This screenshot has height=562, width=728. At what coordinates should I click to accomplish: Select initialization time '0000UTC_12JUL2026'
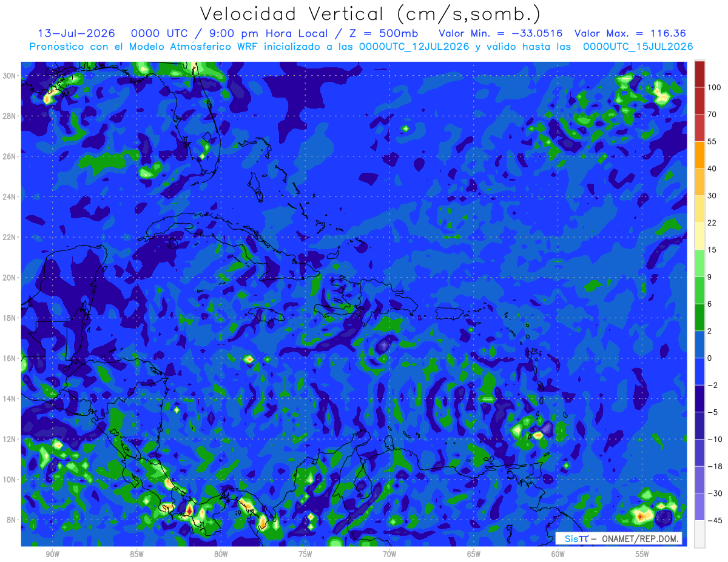pos(414,47)
